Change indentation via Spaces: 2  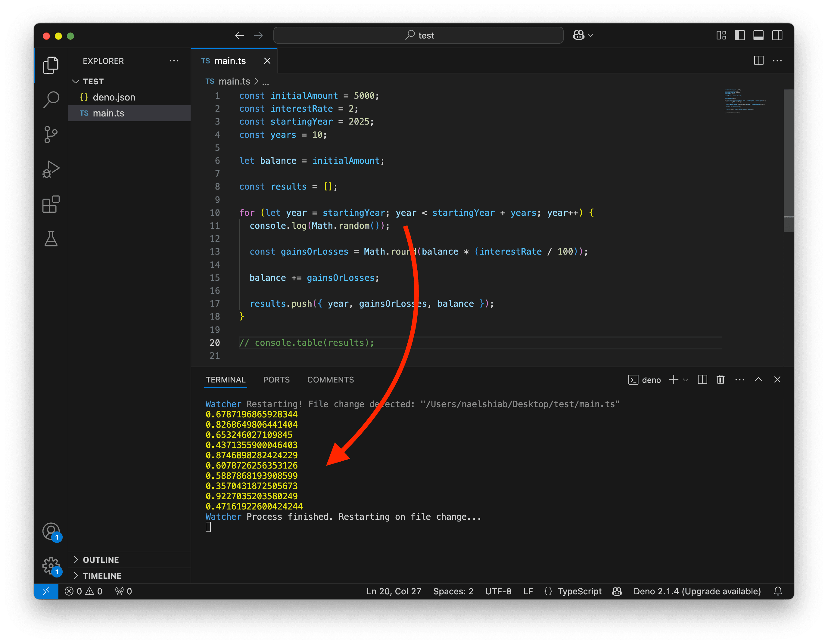(453, 591)
